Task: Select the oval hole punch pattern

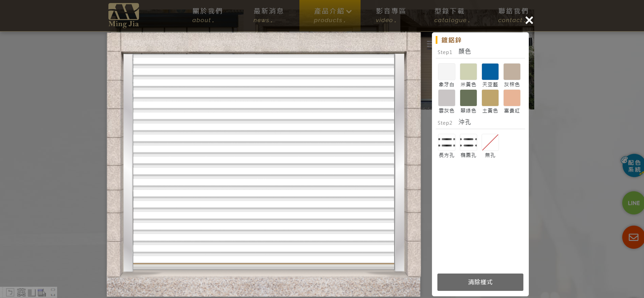Action: (468, 143)
